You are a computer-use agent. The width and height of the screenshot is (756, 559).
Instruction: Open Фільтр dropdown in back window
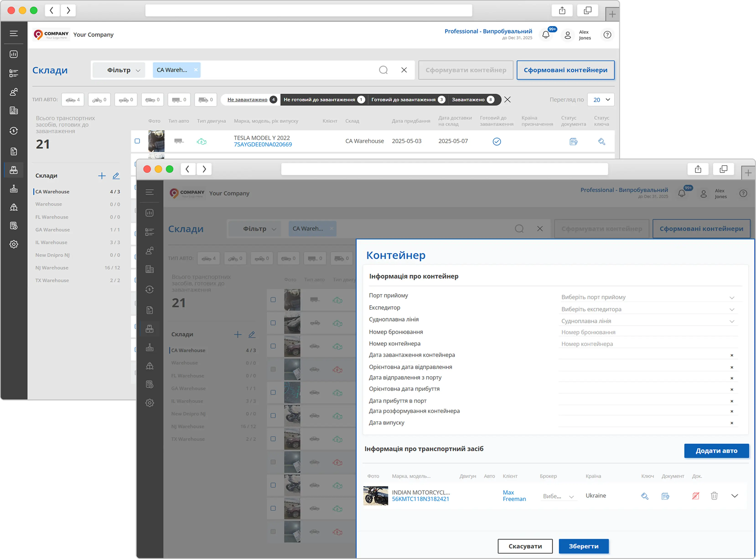119,70
